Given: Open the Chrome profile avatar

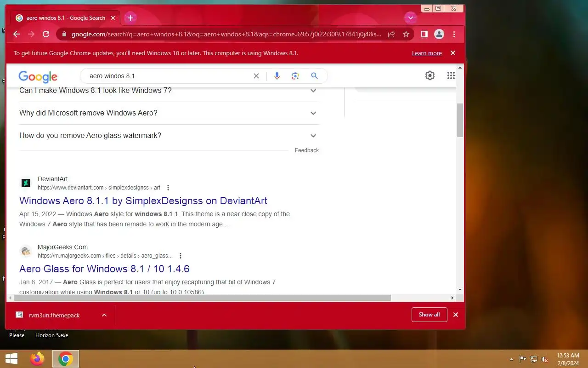Looking at the screenshot, I should [439, 34].
